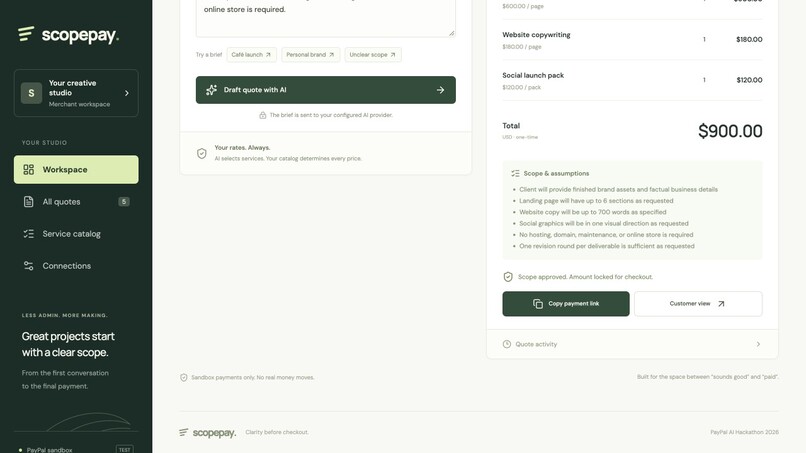This screenshot has width=806, height=453.
Task: Open the Connections page
Action: (x=76, y=266)
